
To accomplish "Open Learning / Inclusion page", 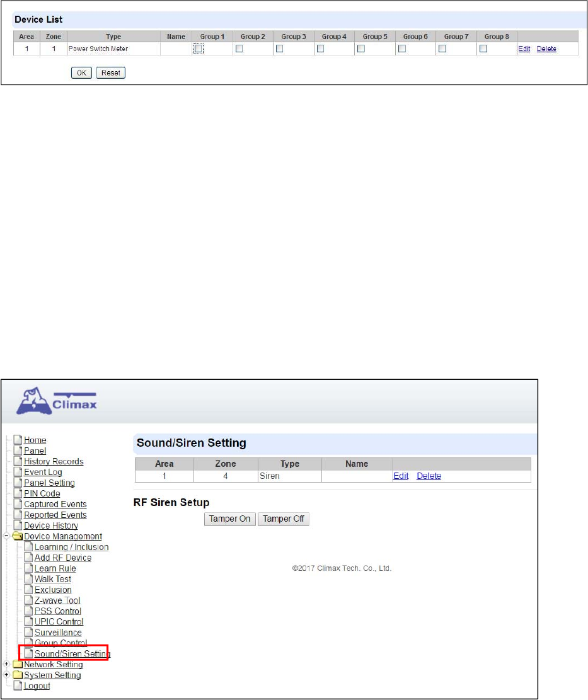I will (x=71, y=548).
